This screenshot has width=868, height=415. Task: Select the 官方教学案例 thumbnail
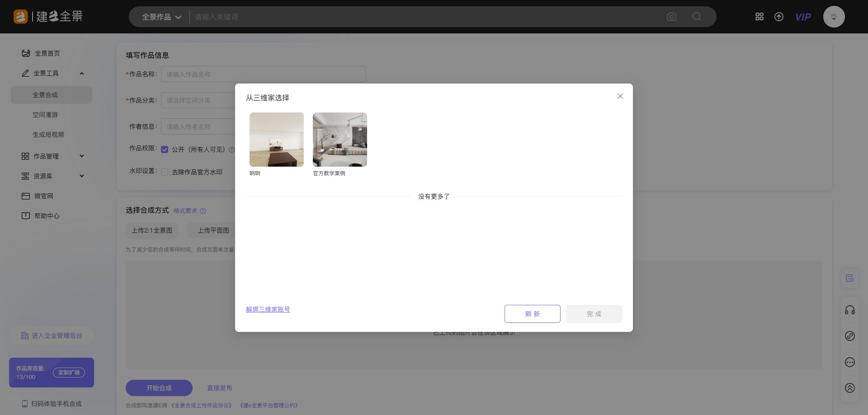tap(340, 140)
